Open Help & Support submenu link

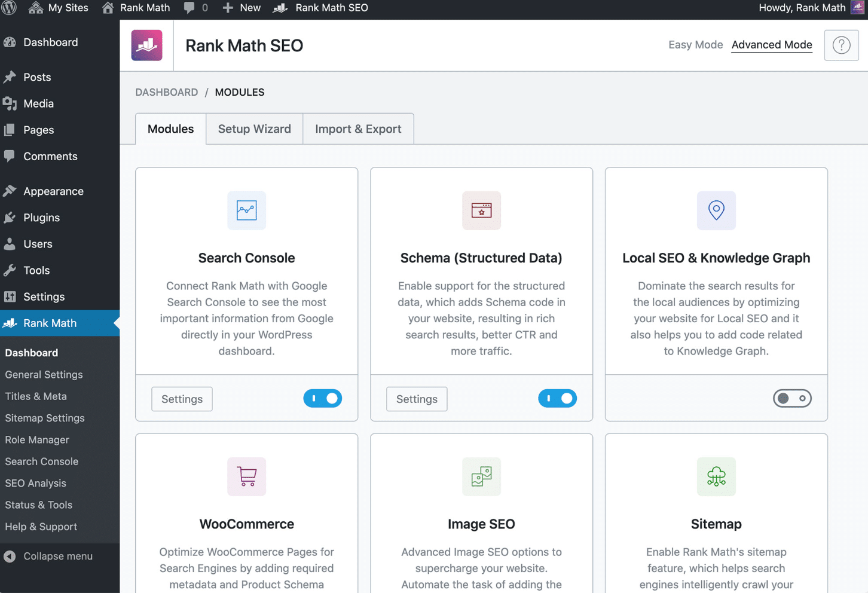pos(41,527)
